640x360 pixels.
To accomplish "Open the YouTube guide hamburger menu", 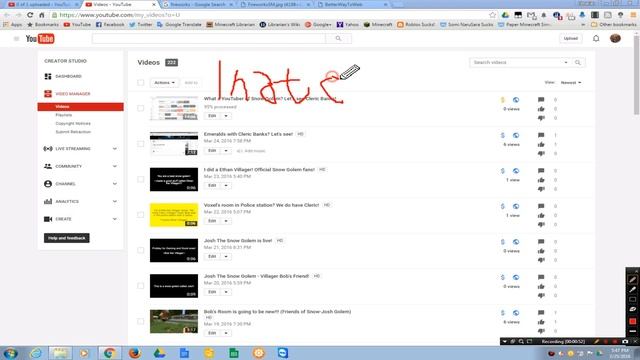I will coord(16,39).
